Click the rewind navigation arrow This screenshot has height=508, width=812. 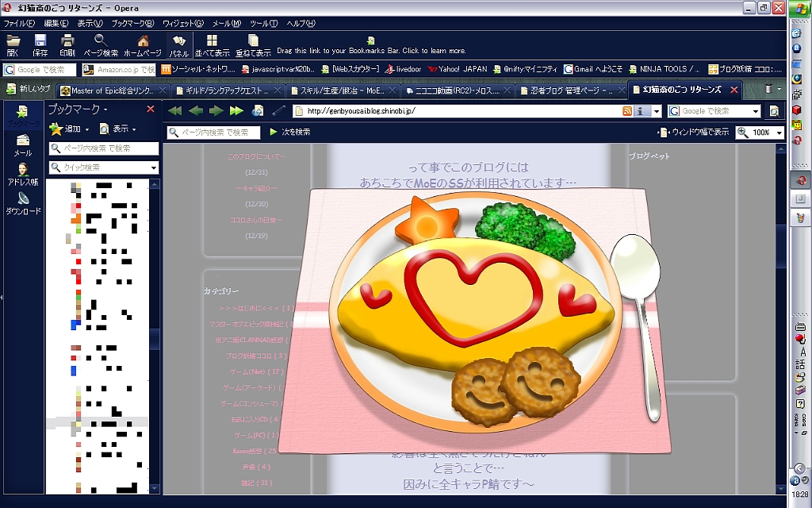pyautogui.click(x=175, y=110)
